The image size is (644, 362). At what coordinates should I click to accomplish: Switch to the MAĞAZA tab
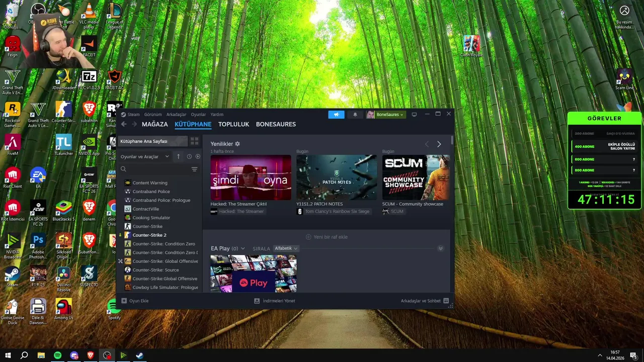155,124
